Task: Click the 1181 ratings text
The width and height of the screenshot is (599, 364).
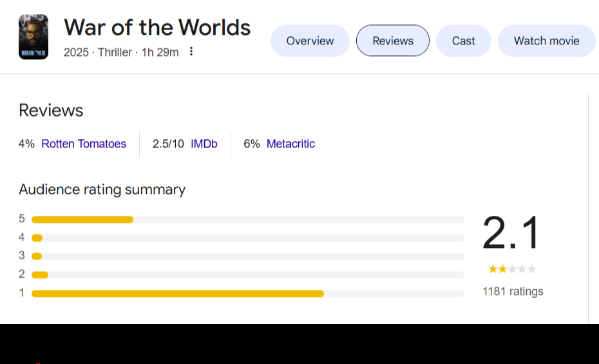Action: coord(513,291)
